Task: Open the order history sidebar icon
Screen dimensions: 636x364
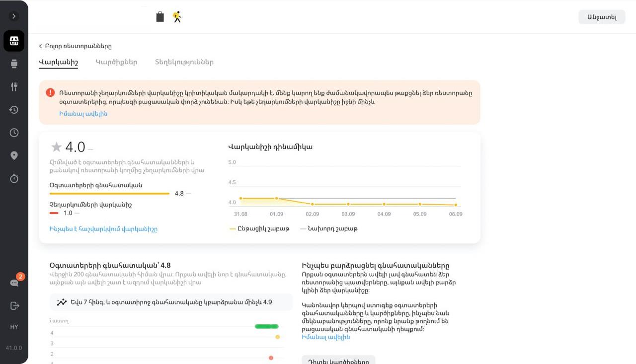Action: [14, 110]
